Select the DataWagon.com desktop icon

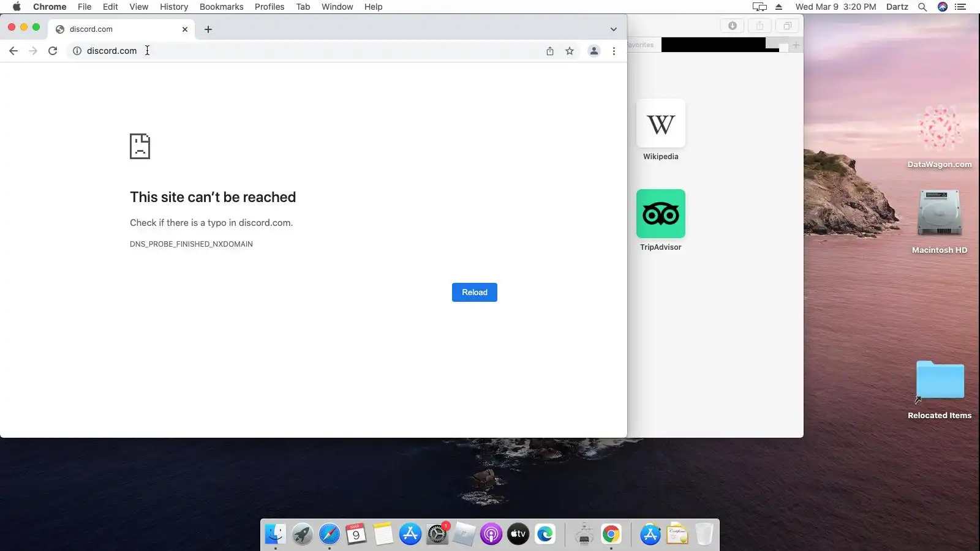click(940, 137)
